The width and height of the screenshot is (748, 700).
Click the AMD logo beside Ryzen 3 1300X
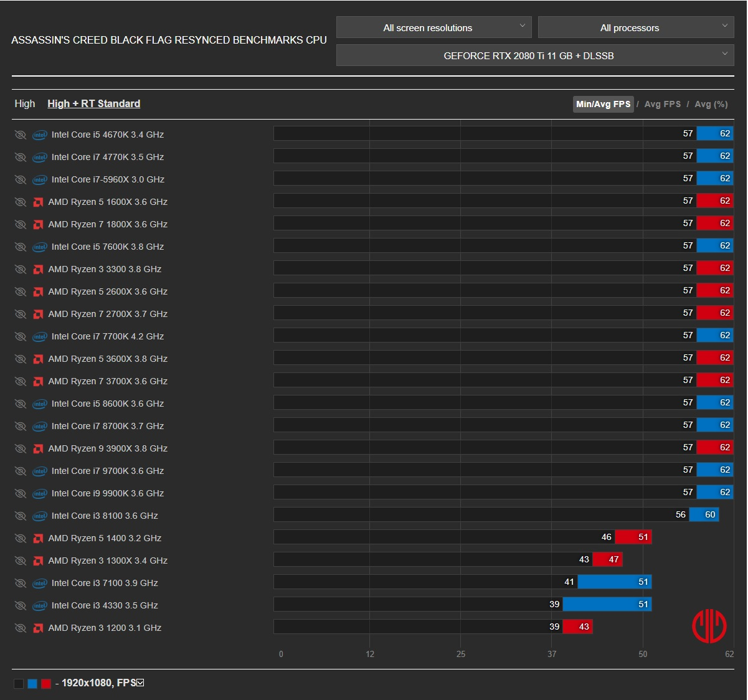(x=38, y=561)
